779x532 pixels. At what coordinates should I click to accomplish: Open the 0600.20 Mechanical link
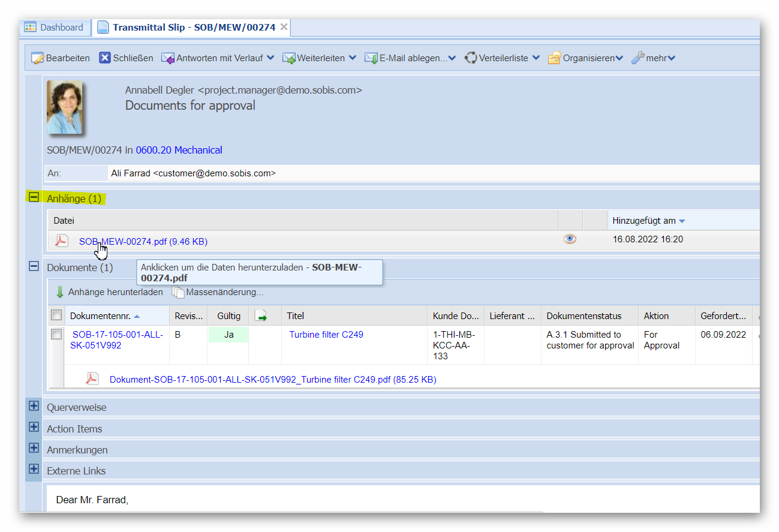point(179,150)
